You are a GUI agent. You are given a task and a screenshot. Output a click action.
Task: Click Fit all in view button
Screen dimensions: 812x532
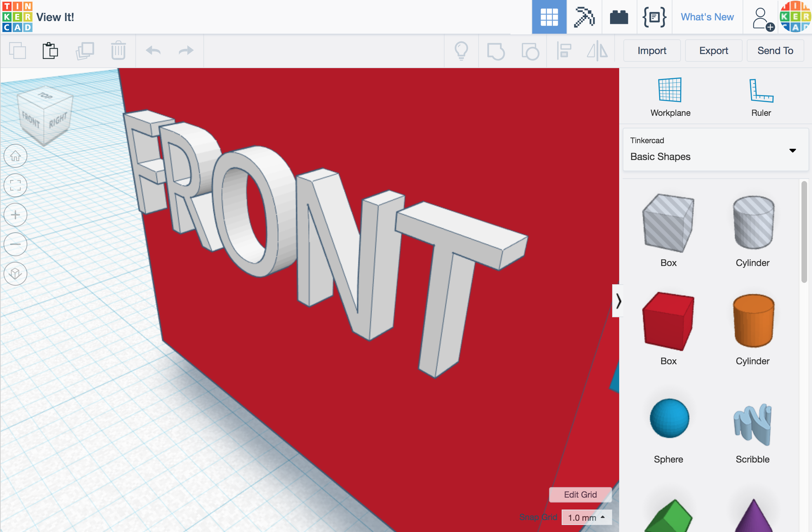point(15,185)
